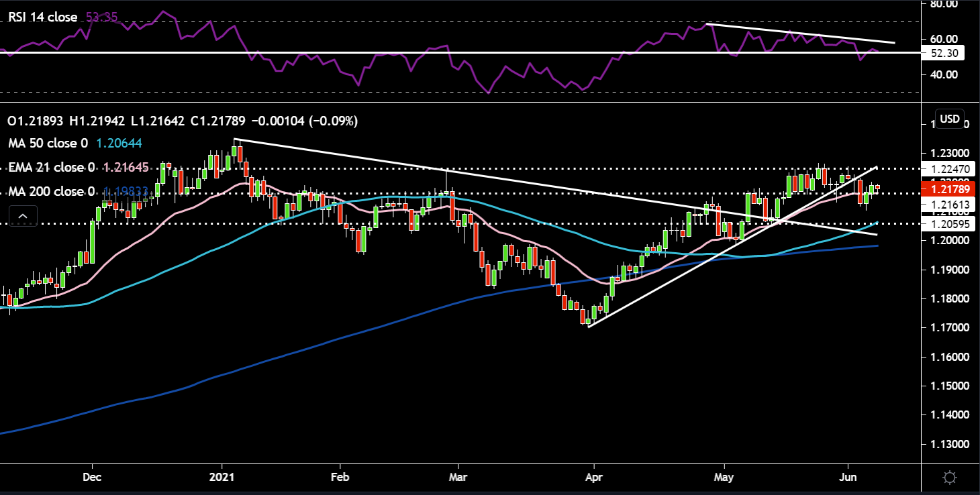Click the EMA 21 value 1.21645
980x495 pixels.
126,167
